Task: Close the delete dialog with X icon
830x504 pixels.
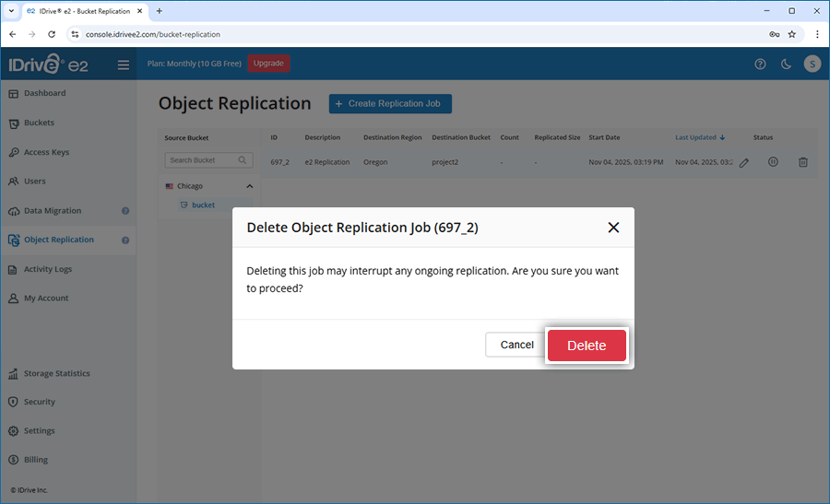Action: [613, 228]
